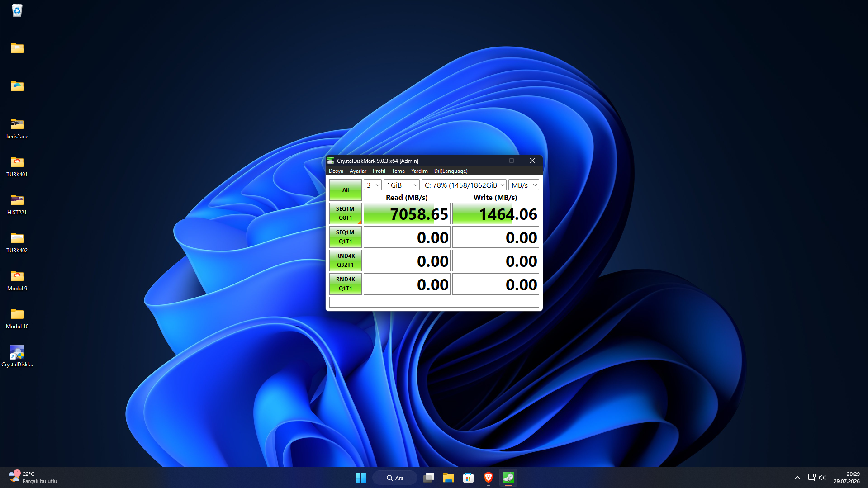Screen dimensions: 868x488
Task: Start the SEQ1M Q1T1 test
Action: point(346,237)
